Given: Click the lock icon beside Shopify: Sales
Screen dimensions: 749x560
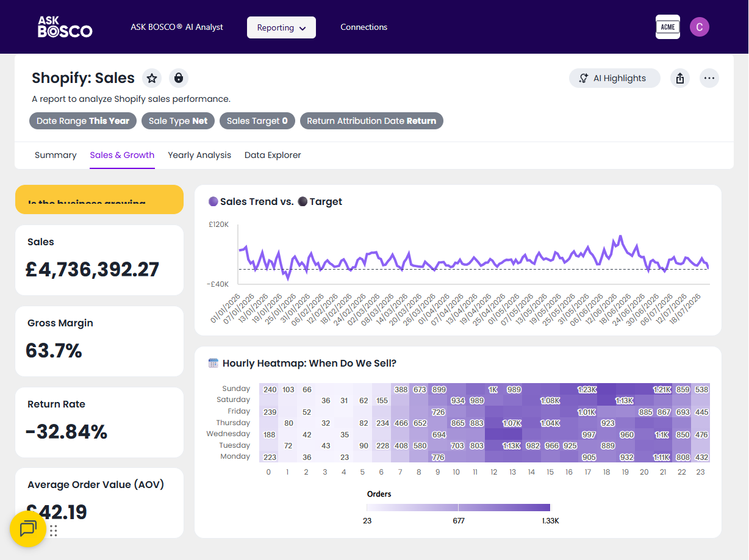Looking at the screenshot, I should [x=179, y=78].
